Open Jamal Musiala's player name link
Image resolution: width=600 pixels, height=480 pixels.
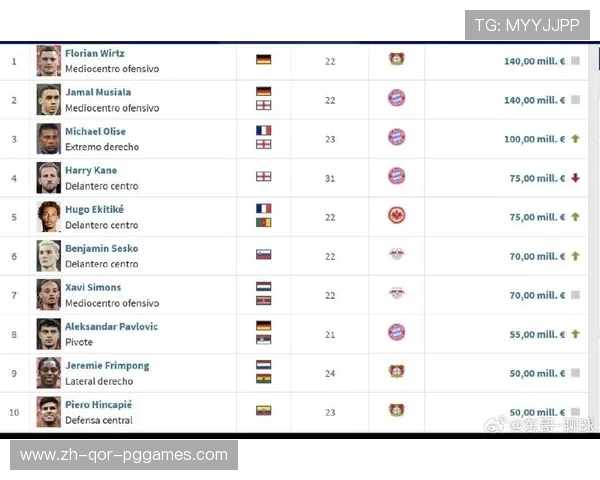98,92
